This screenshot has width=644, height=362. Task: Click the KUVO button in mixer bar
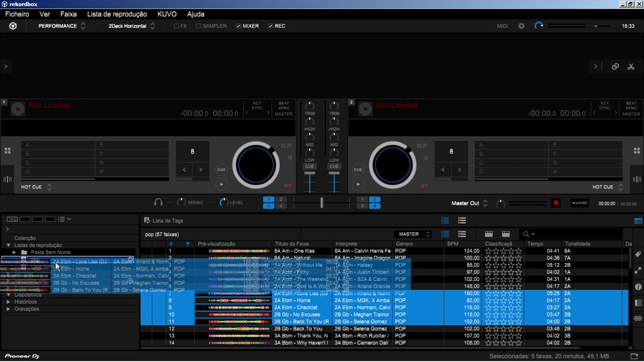tap(580, 203)
